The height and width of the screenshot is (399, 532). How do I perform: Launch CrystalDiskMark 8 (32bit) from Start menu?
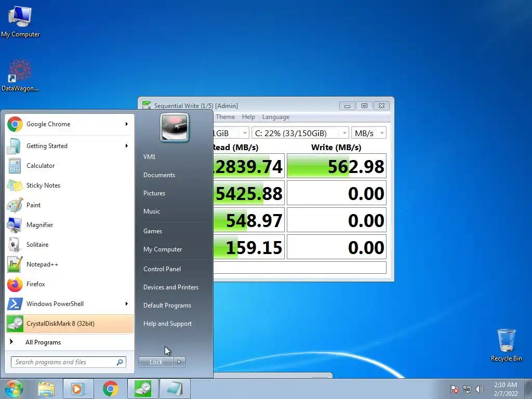[70, 323]
